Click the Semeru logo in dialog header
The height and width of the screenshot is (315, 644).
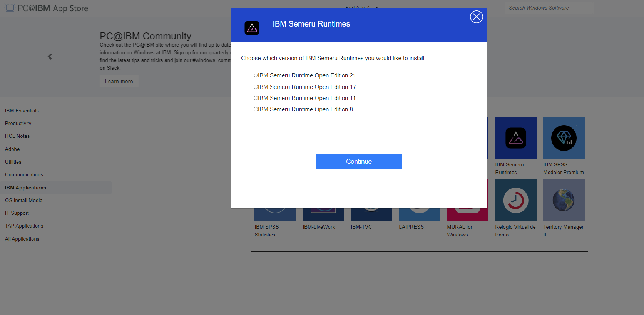252,28
